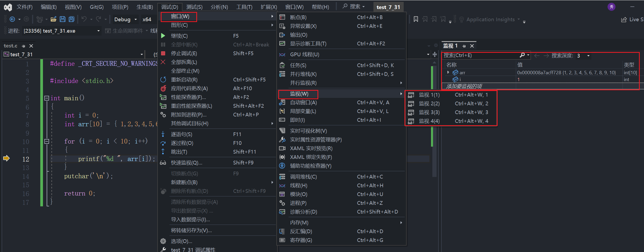Click the Step Out (跳出) icon
The width and height of the screenshot is (644, 252).
(163, 152)
